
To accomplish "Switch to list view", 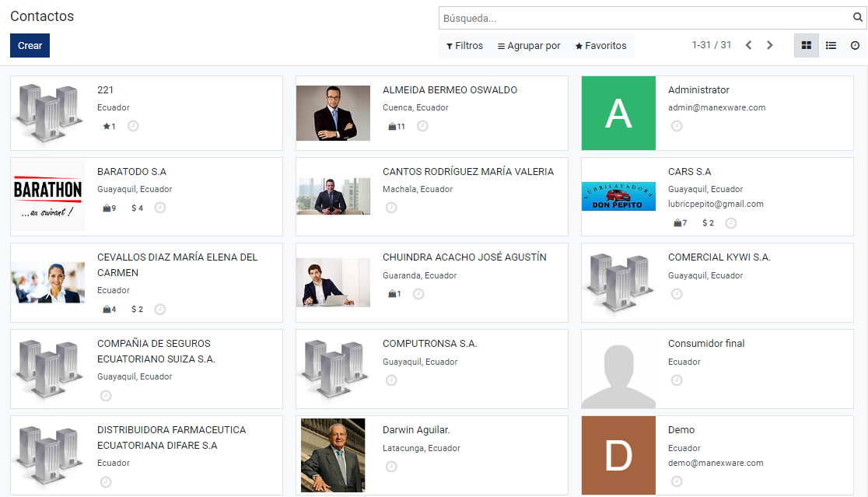I will (831, 45).
